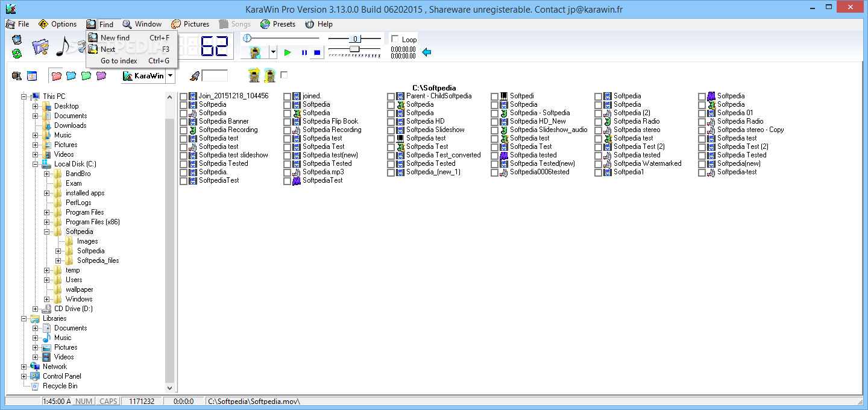Select the green folder icon

click(x=86, y=76)
